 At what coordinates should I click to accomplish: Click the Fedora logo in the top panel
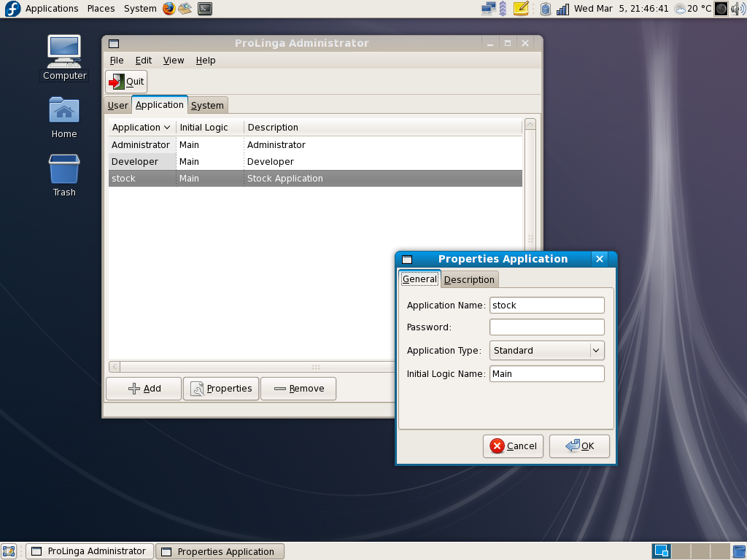pyautogui.click(x=12, y=9)
